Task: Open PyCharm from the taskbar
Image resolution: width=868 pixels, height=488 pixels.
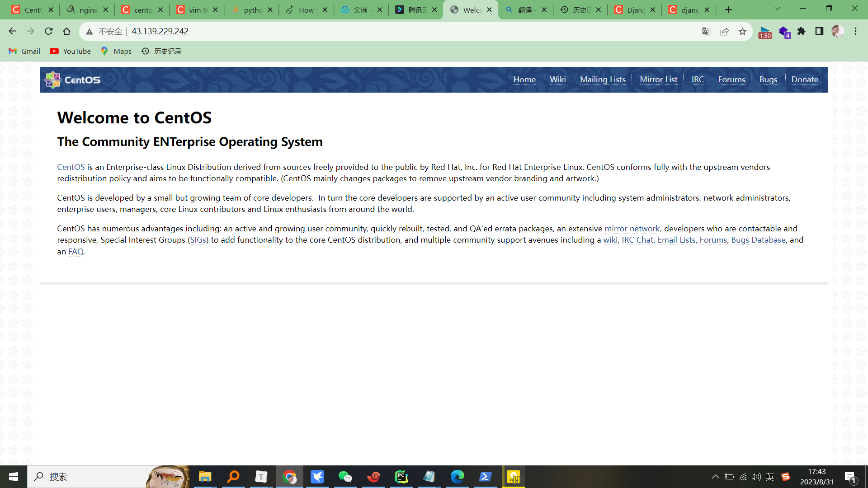Action: click(x=401, y=477)
